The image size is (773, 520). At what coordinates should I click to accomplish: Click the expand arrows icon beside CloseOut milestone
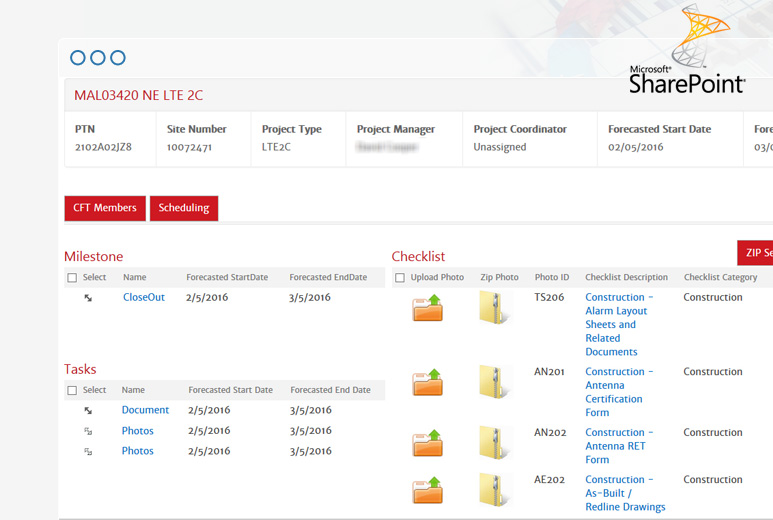[88, 298]
